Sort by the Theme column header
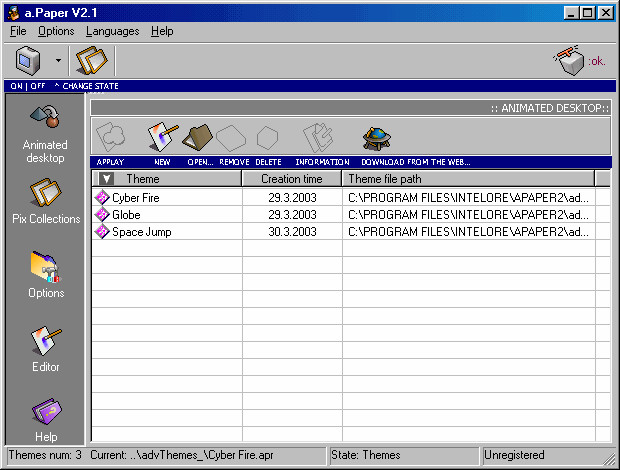620x470 pixels. click(166, 179)
